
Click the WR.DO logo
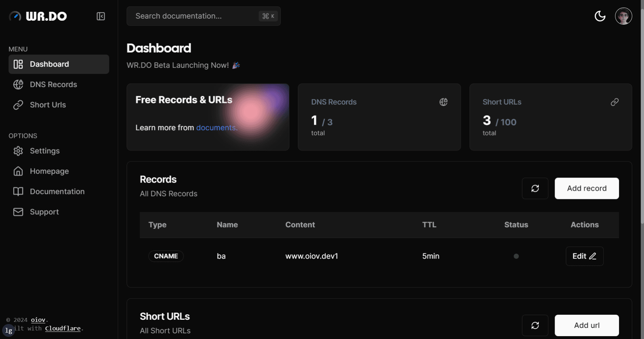pyautogui.click(x=38, y=16)
